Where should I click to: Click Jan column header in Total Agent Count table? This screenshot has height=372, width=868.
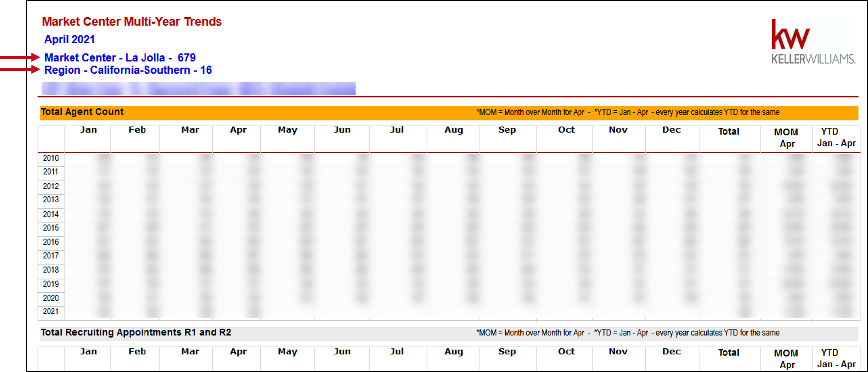tap(89, 130)
